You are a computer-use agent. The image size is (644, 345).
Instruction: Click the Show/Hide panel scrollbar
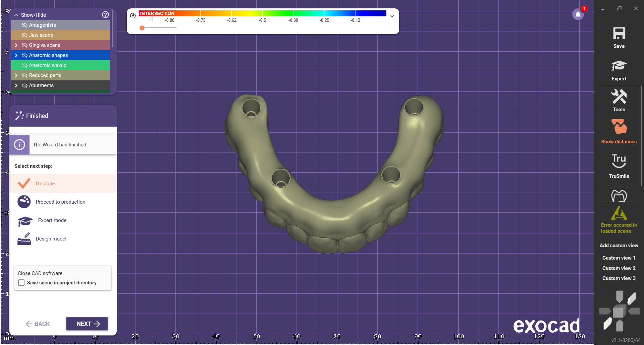(x=113, y=29)
